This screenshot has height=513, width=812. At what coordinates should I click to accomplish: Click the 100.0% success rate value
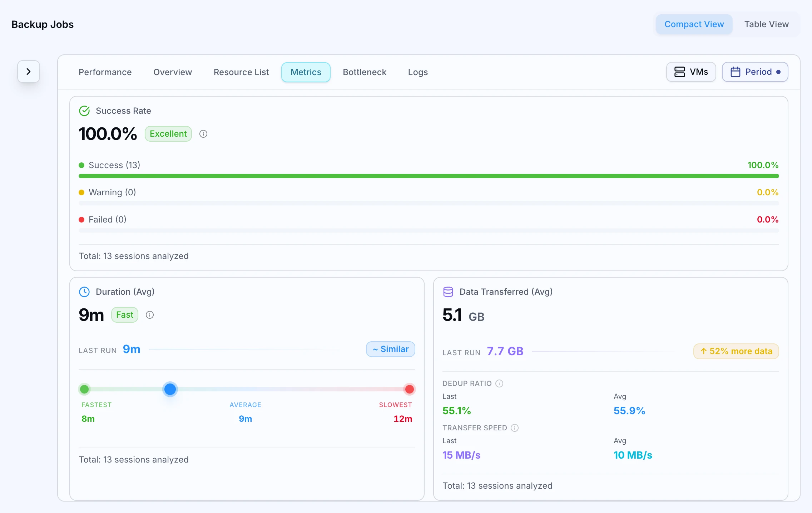(108, 134)
